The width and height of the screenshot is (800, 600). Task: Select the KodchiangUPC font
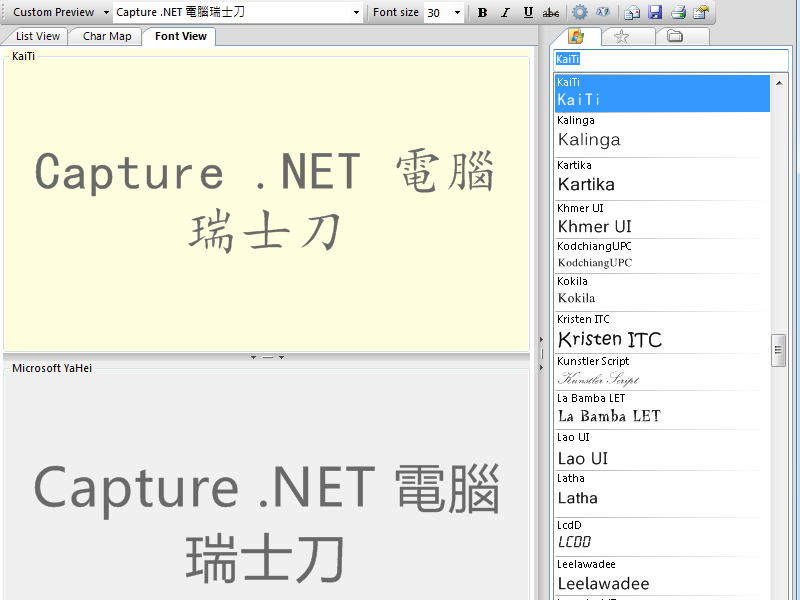coord(662,256)
